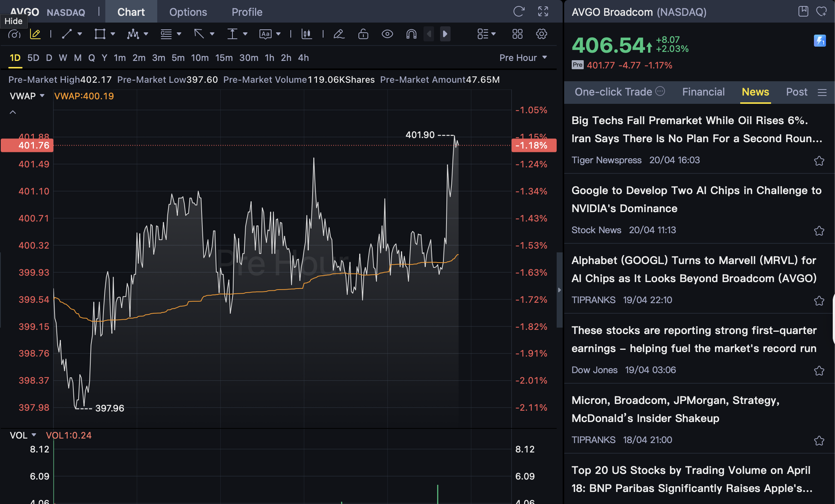This screenshot has width=835, height=504.
Task: Toggle the drawing lock icon
Action: pos(363,34)
